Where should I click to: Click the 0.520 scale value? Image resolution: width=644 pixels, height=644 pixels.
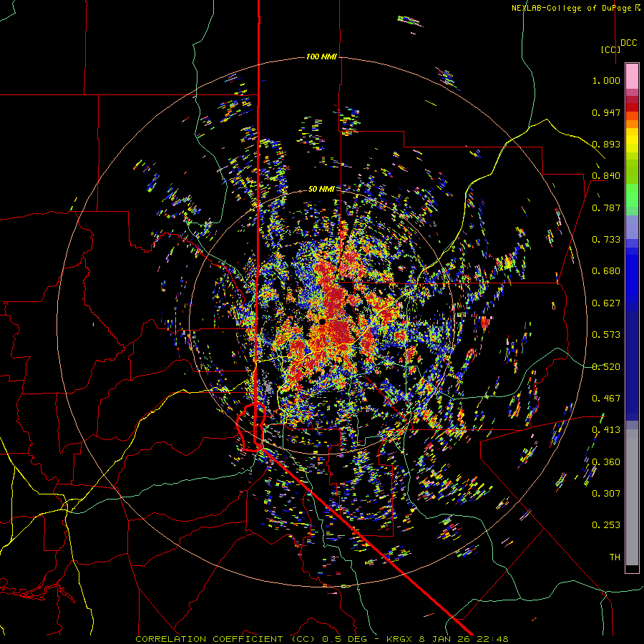pos(606,367)
